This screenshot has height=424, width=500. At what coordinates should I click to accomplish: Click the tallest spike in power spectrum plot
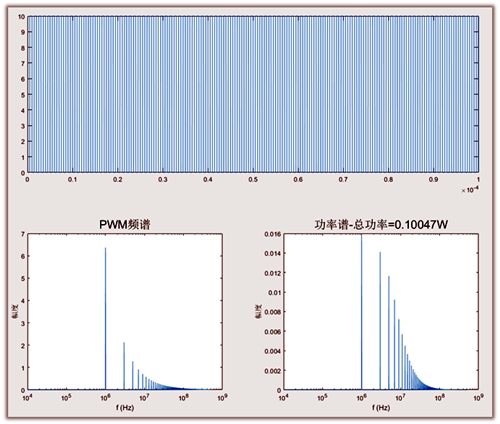tap(362, 312)
